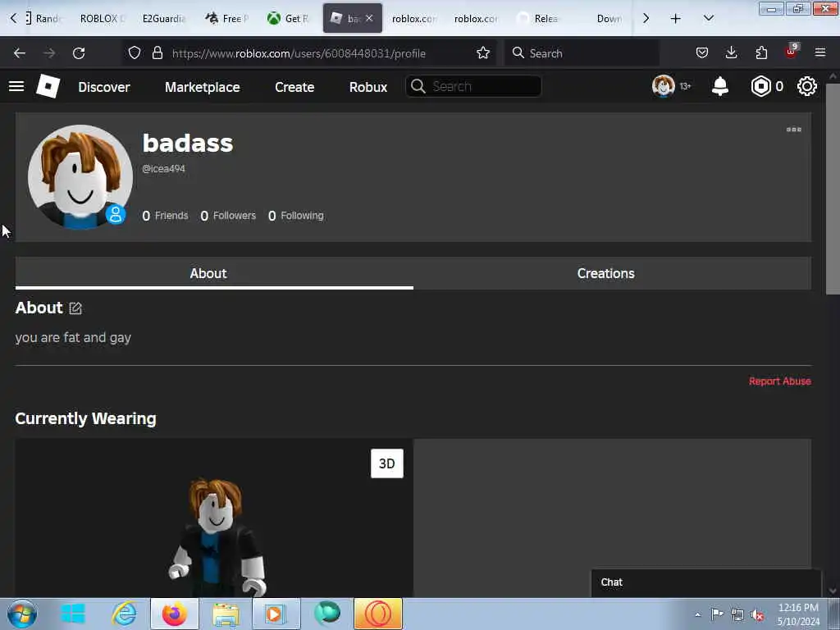Open the Robux page from the header
Image resolution: width=840 pixels, height=630 pixels.
368,87
